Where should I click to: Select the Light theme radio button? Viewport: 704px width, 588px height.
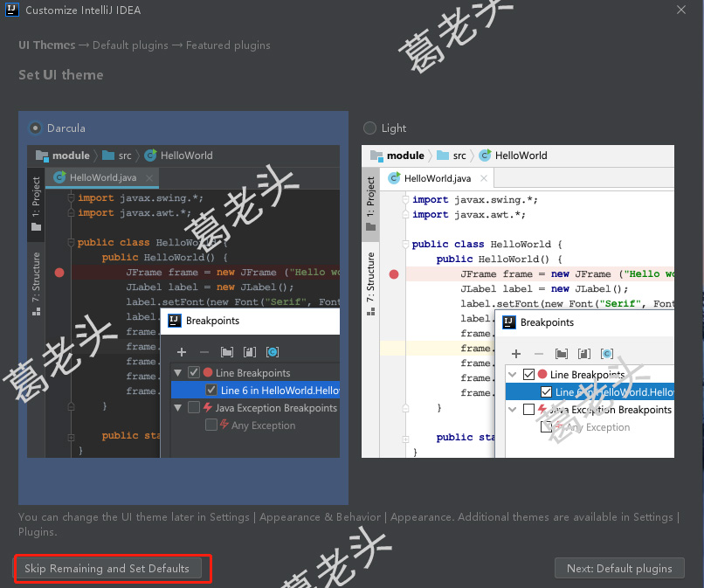pos(369,128)
